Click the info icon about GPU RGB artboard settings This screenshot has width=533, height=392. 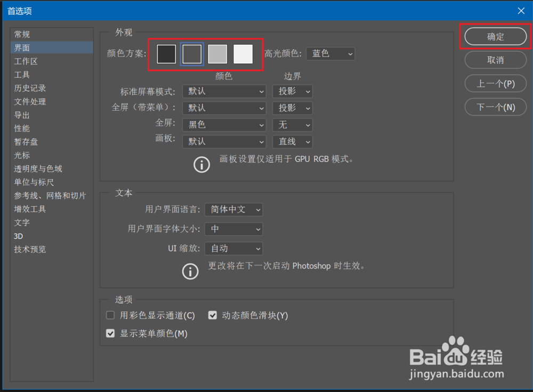[201, 165]
